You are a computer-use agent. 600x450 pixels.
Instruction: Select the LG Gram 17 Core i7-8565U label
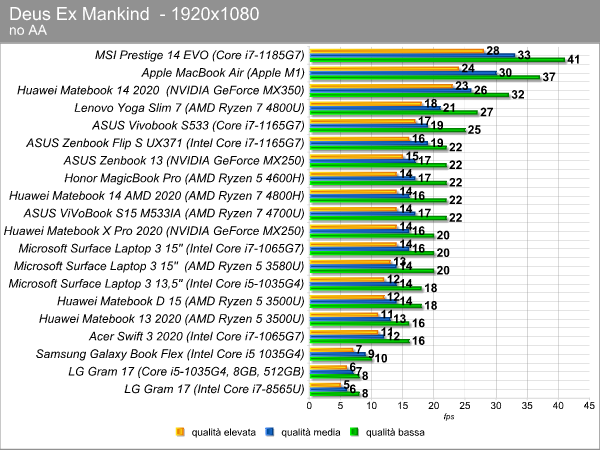click(x=214, y=390)
